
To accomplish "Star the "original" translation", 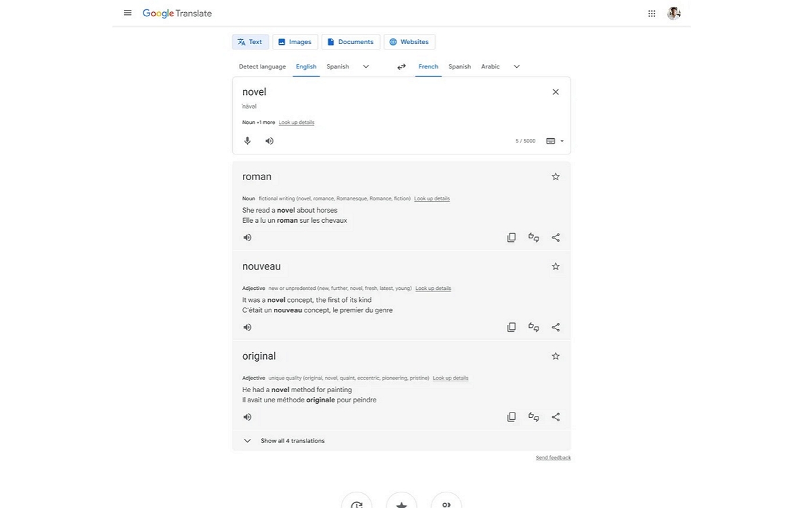I will [x=556, y=356].
